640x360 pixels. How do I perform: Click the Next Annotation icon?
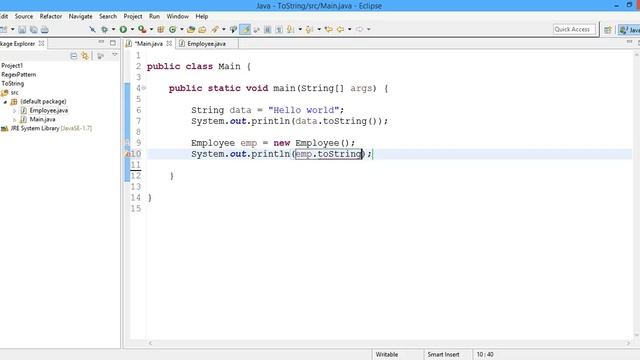[x=291, y=29]
